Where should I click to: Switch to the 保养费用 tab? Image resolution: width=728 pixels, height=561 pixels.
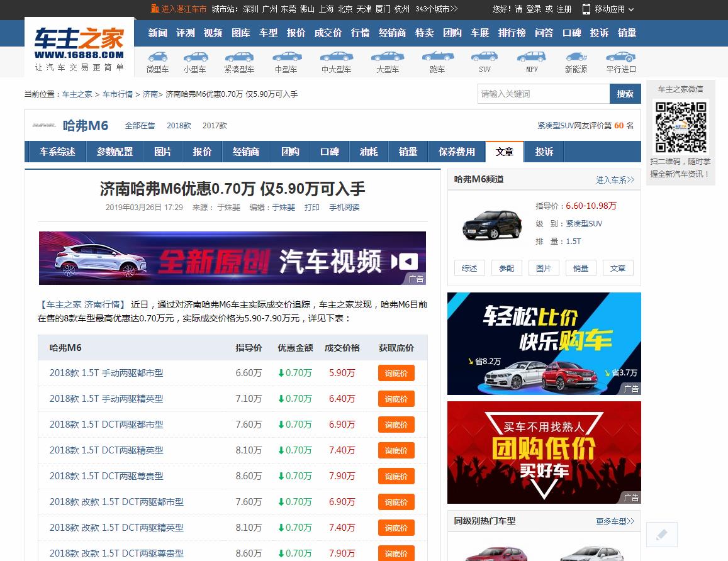pos(456,152)
